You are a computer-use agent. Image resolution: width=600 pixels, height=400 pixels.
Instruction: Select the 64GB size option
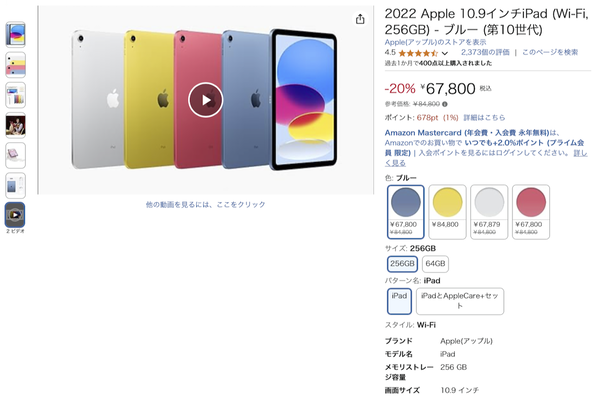[x=435, y=264]
